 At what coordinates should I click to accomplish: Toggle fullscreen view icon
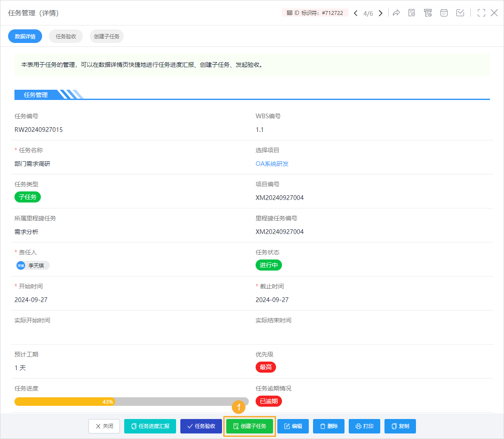pos(481,13)
